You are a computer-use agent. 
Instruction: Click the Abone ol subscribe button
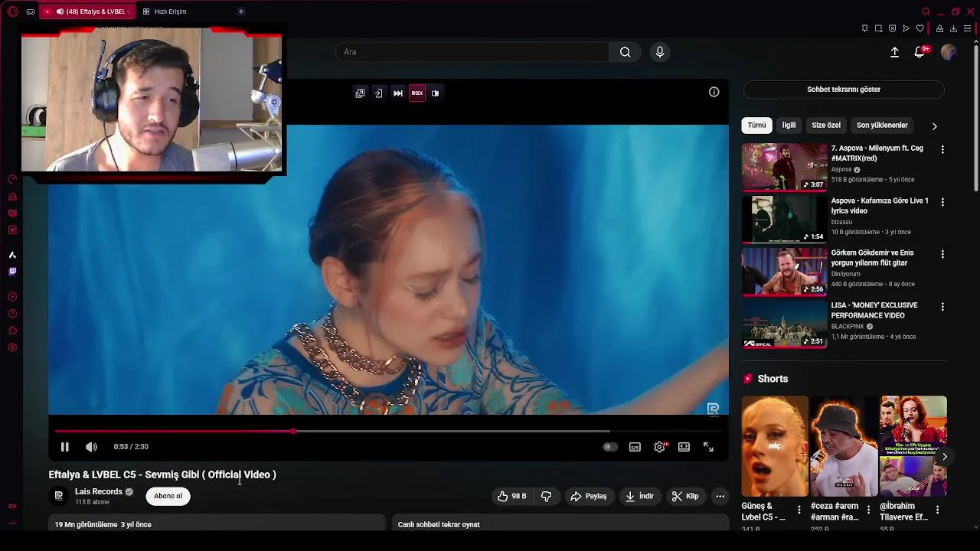(168, 496)
